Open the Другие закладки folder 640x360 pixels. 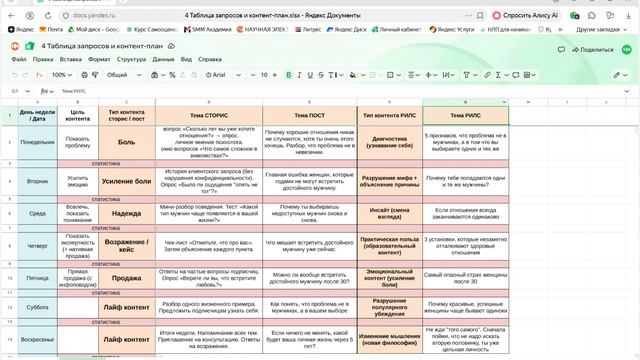click(x=601, y=29)
